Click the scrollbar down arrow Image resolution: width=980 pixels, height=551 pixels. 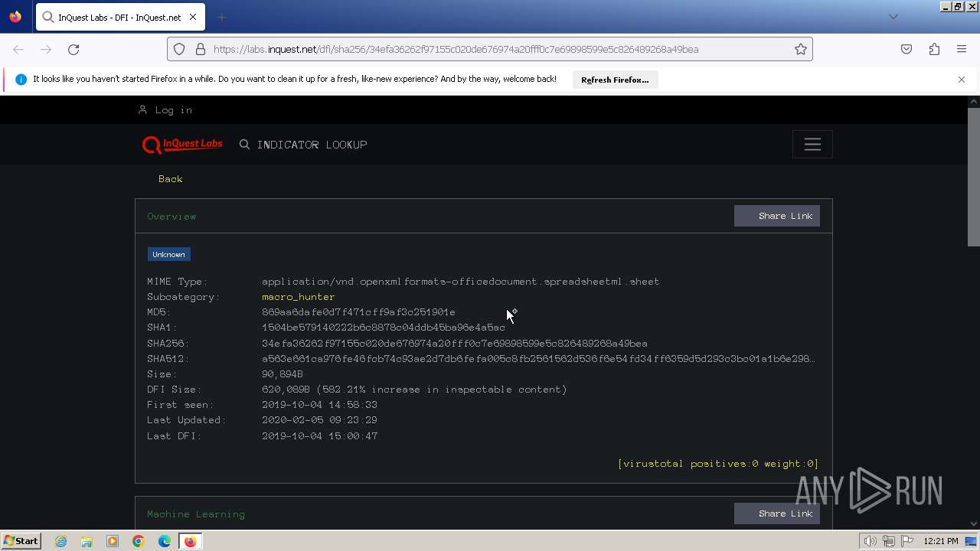pyautogui.click(x=974, y=524)
